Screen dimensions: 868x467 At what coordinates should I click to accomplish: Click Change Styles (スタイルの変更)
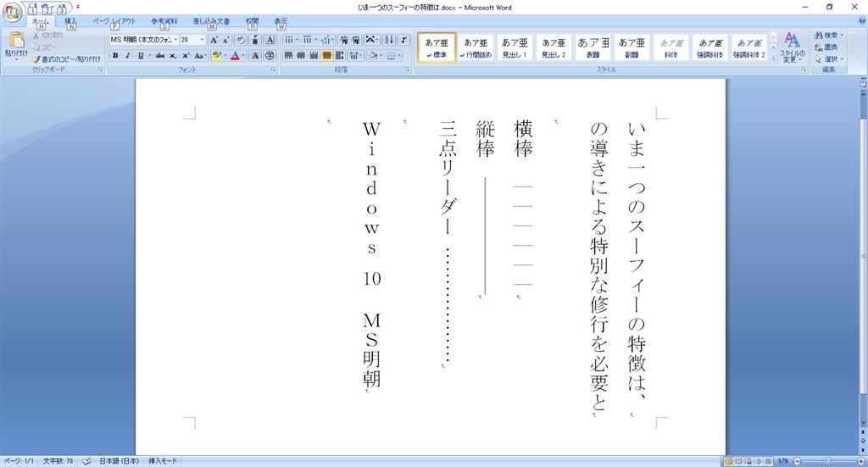click(x=793, y=47)
